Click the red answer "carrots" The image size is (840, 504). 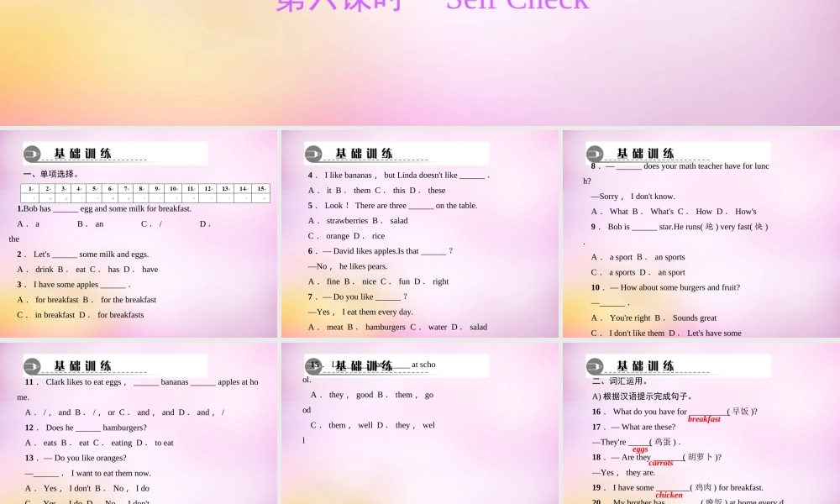coord(661,463)
